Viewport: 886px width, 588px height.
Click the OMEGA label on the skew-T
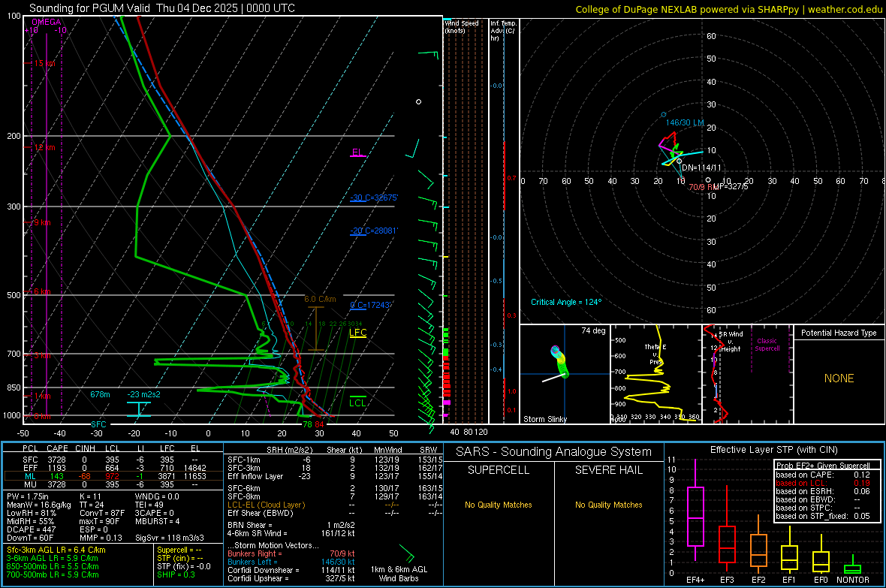(47, 22)
